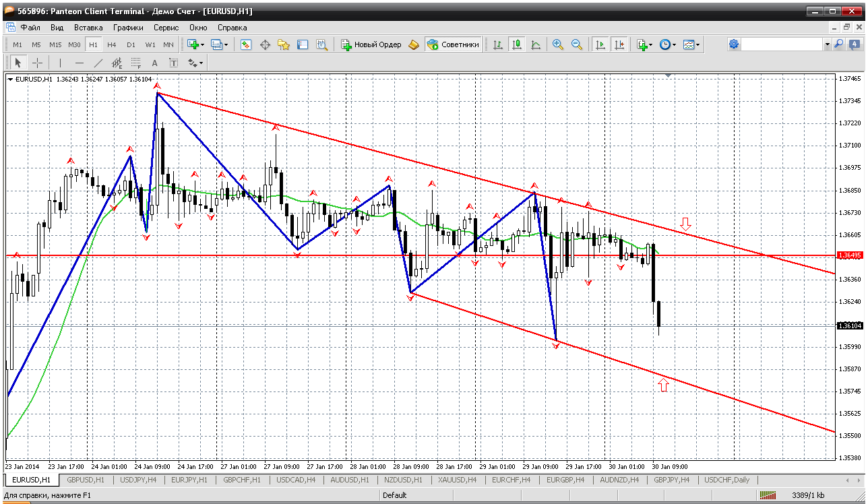Select the Fibonacci retracement tool
868x504 pixels.
[x=135, y=63]
